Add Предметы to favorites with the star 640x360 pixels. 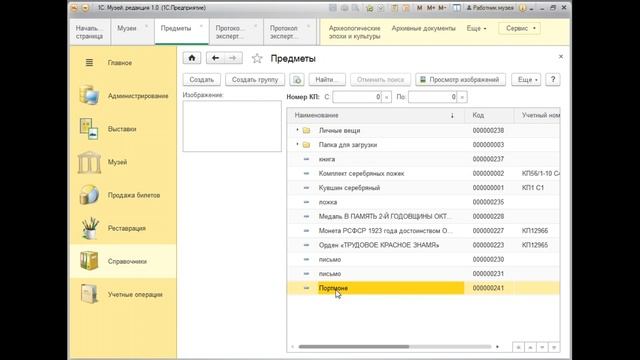[257, 58]
